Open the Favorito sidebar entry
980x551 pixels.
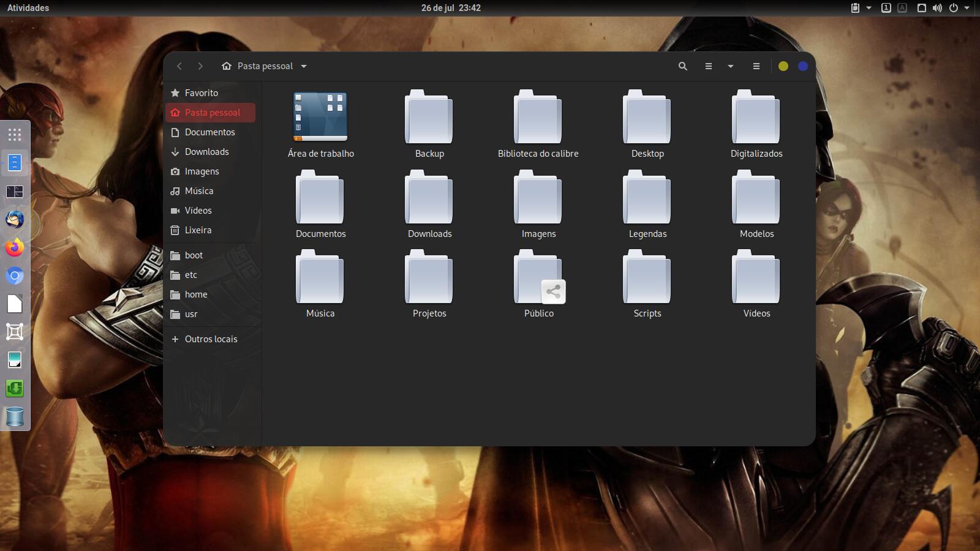[201, 93]
